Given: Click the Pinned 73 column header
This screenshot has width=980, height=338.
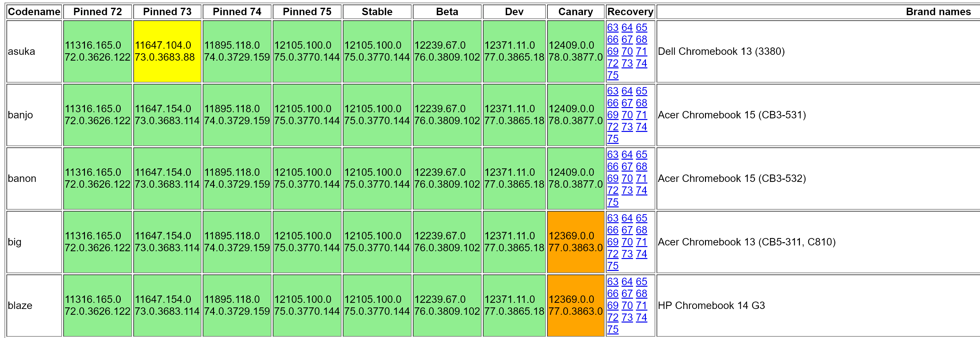Looking at the screenshot, I should coord(168,12).
